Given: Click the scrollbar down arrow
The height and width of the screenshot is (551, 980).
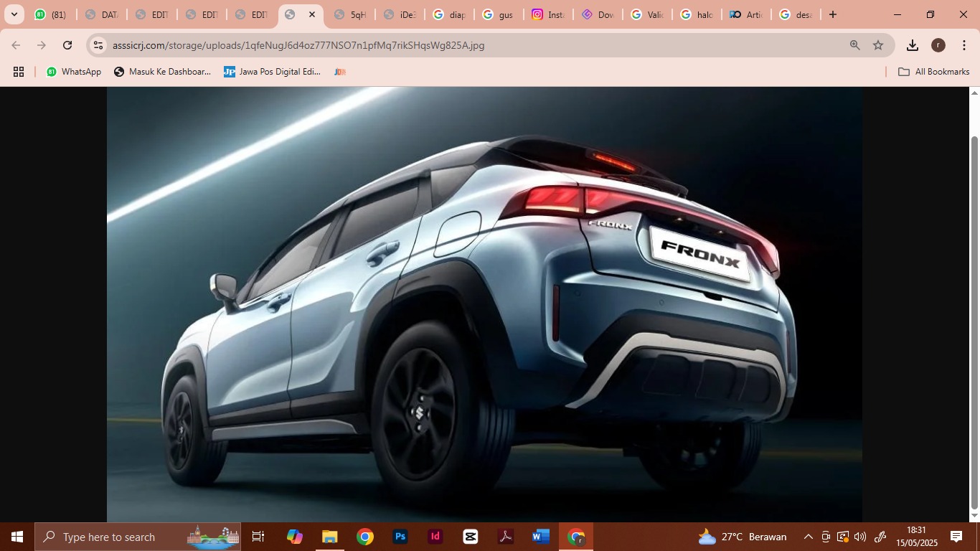Looking at the screenshot, I should point(974,517).
